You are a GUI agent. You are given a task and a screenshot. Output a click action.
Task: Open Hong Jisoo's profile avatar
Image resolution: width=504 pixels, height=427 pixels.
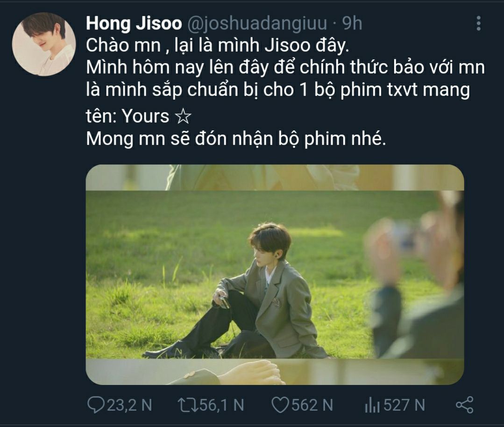pos(44,44)
